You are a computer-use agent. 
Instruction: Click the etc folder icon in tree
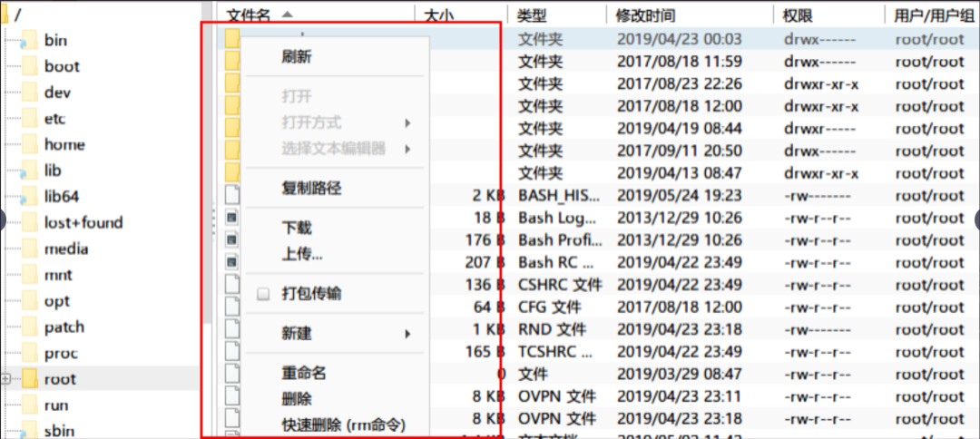coord(29,118)
